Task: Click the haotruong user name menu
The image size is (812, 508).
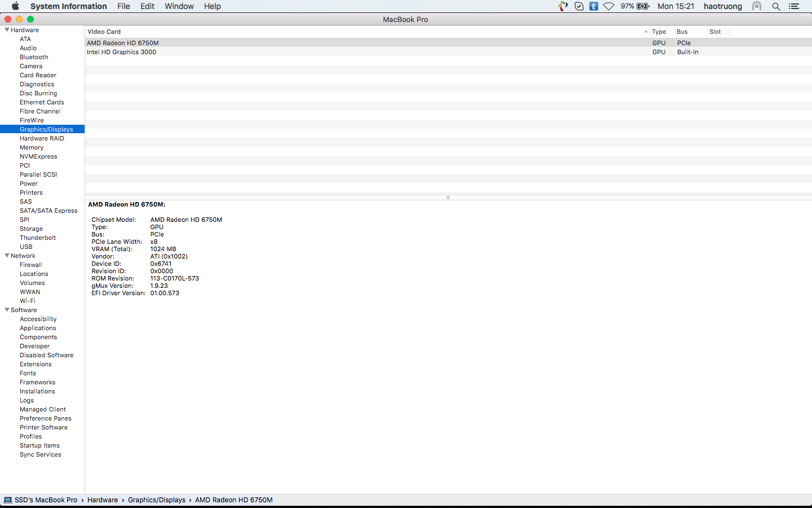Action: [723, 6]
